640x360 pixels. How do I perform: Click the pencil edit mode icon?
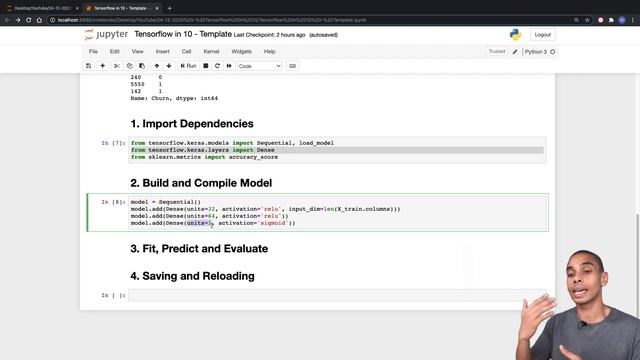515,52
